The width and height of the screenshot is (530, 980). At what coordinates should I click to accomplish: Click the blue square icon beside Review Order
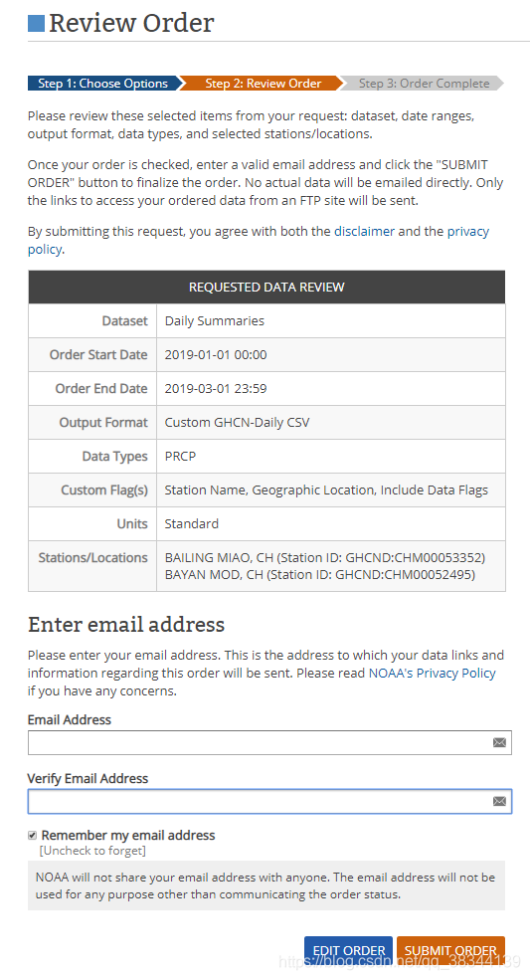pyautogui.click(x=36, y=23)
